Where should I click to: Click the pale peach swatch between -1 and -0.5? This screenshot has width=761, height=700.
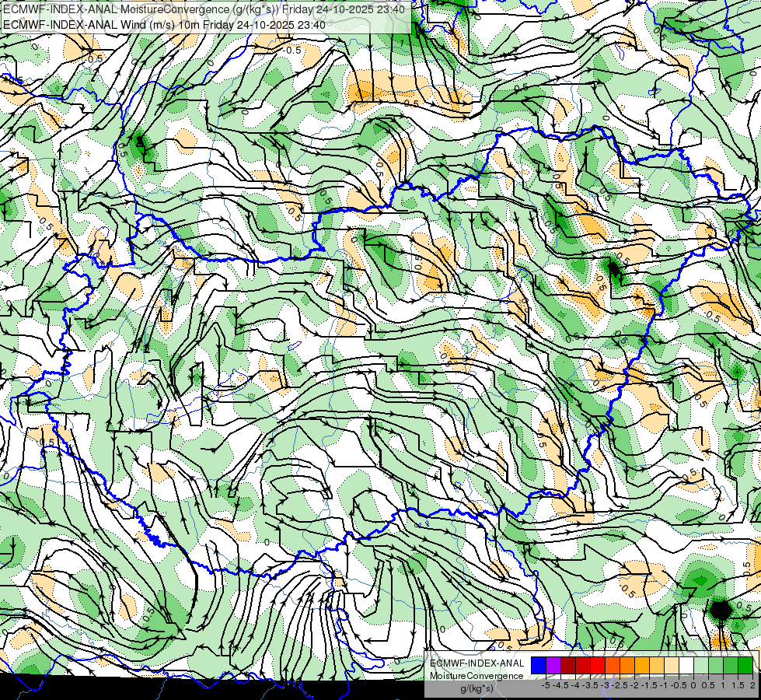click(x=672, y=665)
